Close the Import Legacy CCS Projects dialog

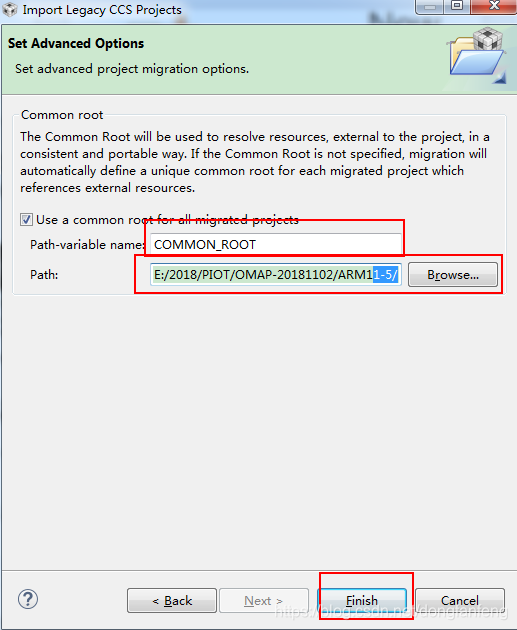(494, 6)
